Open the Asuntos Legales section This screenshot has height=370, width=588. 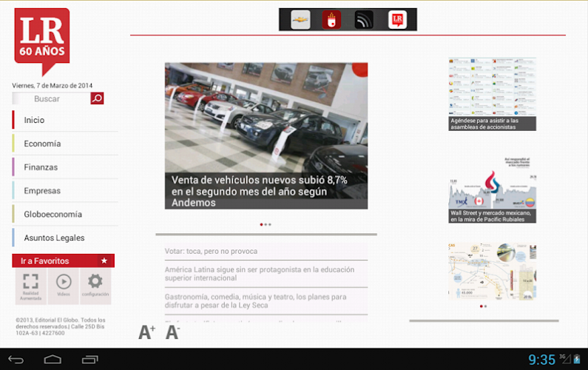(65, 238)
